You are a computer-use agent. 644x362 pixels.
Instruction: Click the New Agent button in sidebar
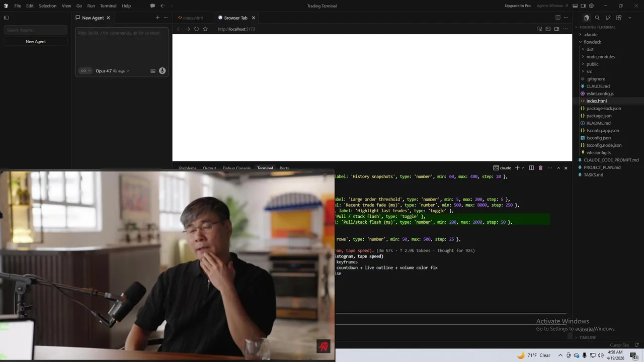[x=36, y=41]
